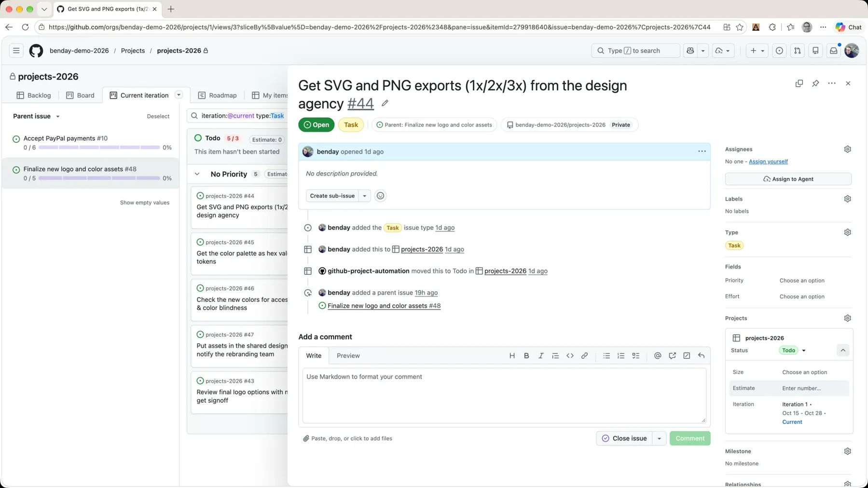
Task: Click the Close issue button
Action: pos(624,438)
